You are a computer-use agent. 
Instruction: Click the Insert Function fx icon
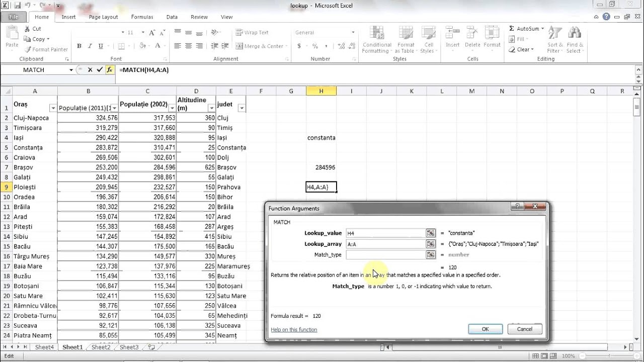click(110, 70)
